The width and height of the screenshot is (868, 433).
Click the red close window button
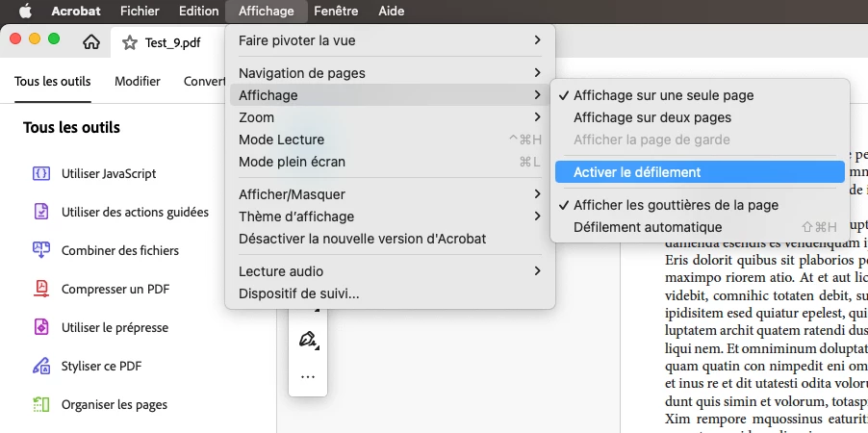coord(15,38)
